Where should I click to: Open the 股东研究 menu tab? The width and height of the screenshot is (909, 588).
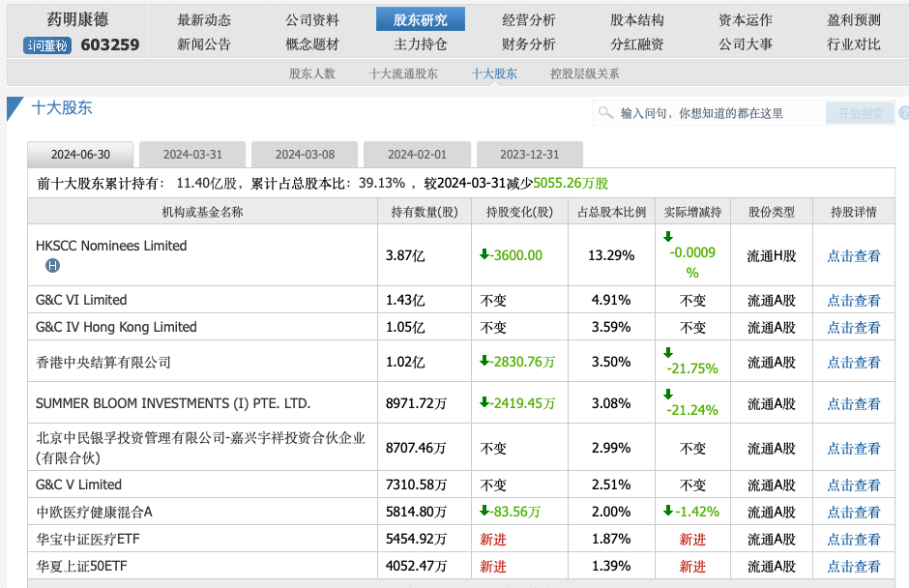coord(421,19)
